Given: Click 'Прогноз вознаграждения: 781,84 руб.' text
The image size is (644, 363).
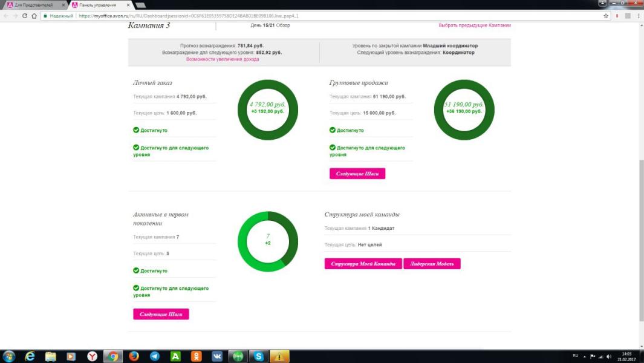Looking at the screenshot, I should coord(222,45).
